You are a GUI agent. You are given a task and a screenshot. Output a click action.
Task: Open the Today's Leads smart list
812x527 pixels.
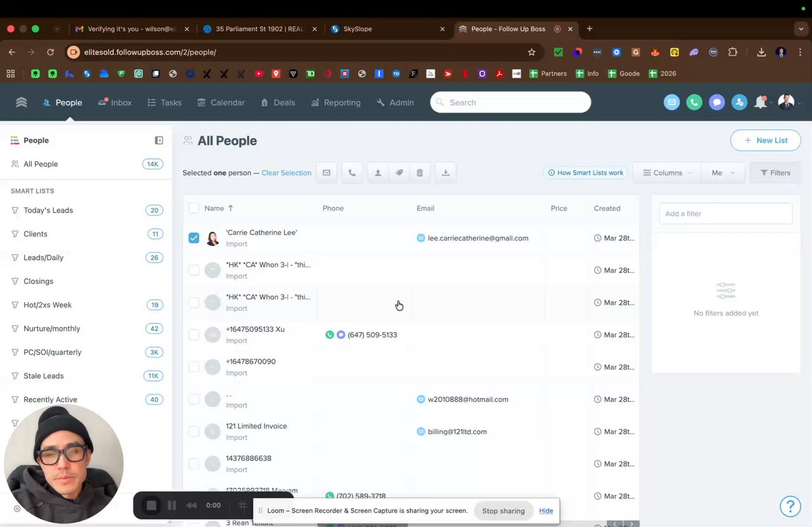click(x=86, y=210)
